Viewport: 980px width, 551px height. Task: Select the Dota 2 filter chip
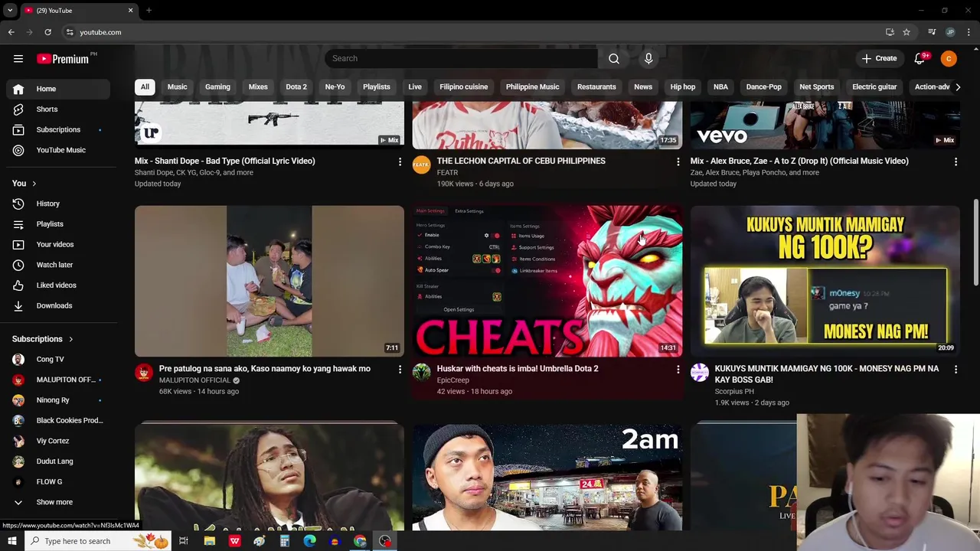(x=296, y=86)
